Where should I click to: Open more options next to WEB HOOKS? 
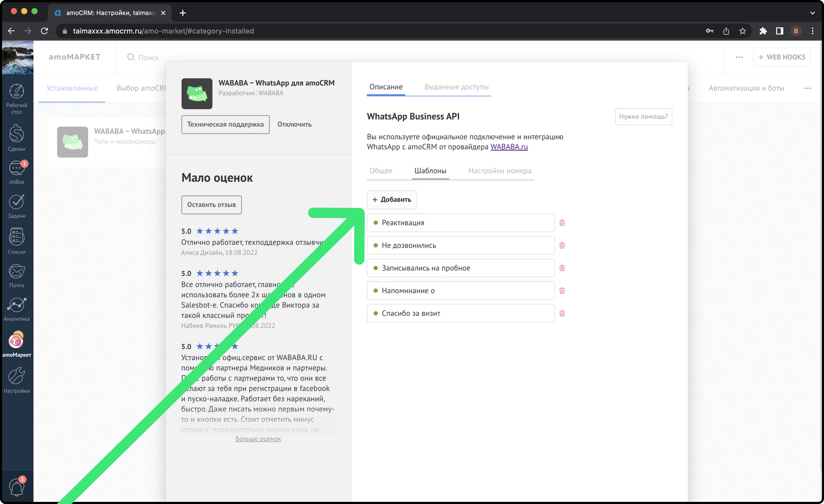pyautogui.click(x=739, y=57)
